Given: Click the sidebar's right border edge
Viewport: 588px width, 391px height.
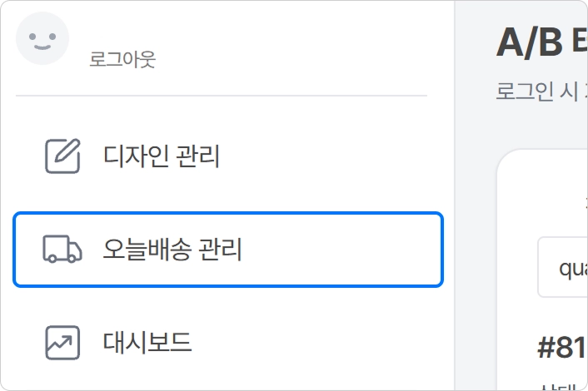Looking at the screenshot, I should pos(455,195).
